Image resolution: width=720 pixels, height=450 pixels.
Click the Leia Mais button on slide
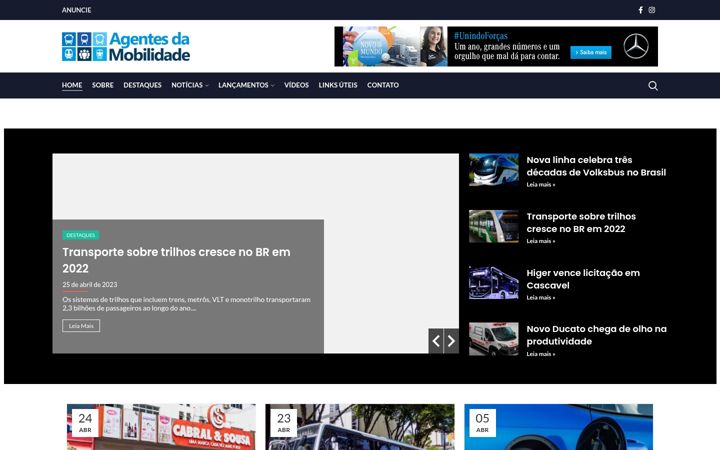pyautogui.click(x=81, y=326)
